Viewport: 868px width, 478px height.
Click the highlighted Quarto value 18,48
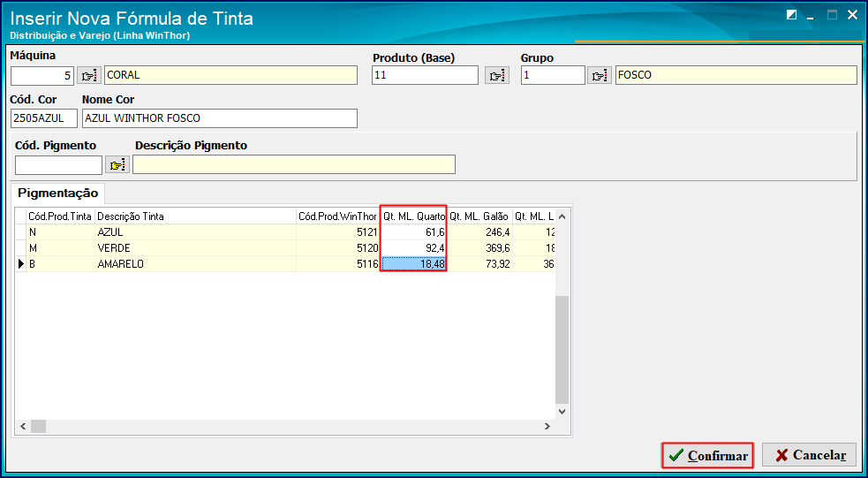click(x=413, y=264)
